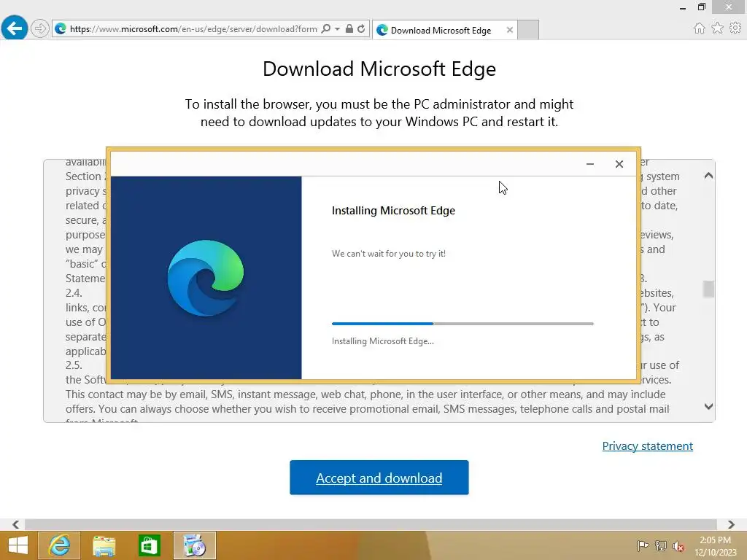The image size is (747, 560).
Task: Open a new blank tab
Action: tap(528, 30)
